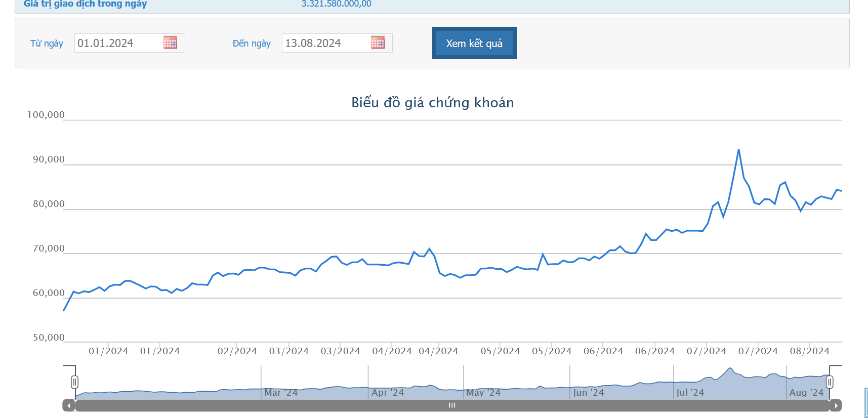Click the 08/2024 x-axis label
This screenshot has width=868, height=418.
[809, 351]
